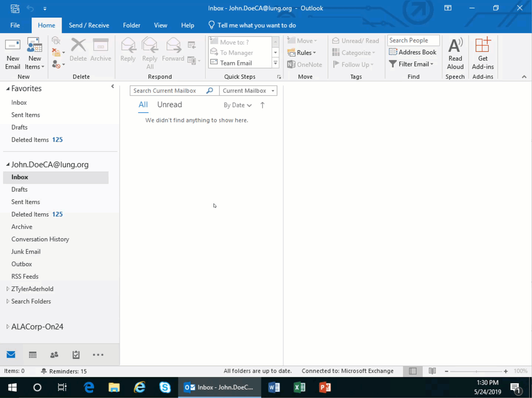Expand the Quick Steps gallery

click(x=275, y=63)
